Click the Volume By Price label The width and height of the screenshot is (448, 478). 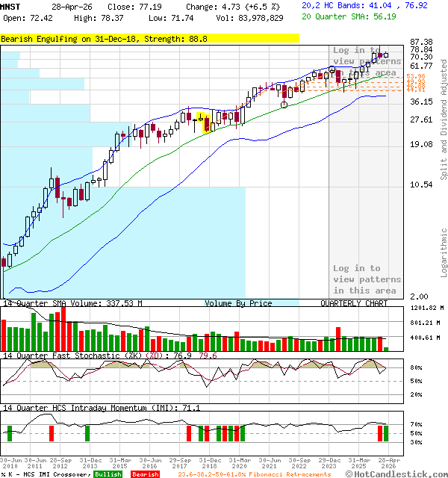[238, 303]
